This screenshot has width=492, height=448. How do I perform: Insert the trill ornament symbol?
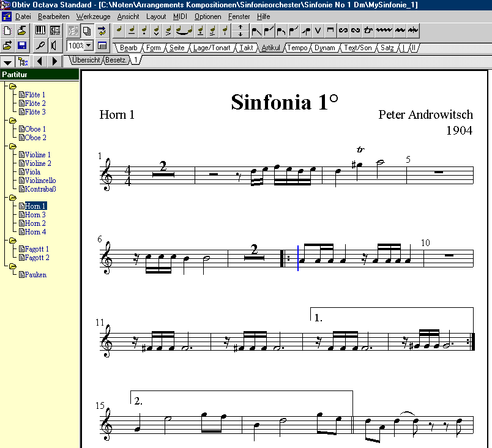368,30
